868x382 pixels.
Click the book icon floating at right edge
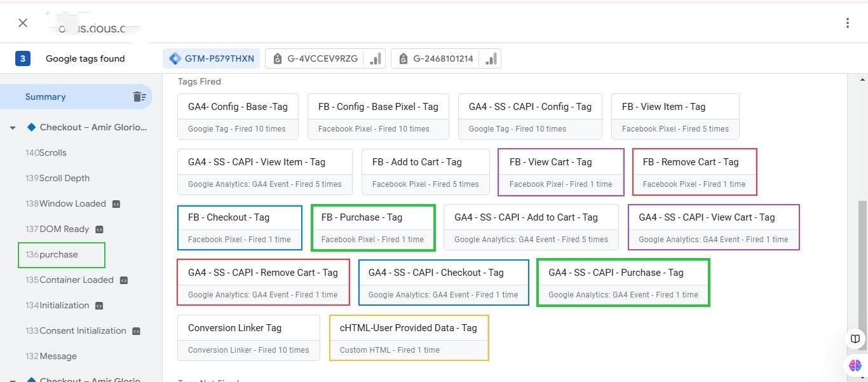click(856, 338)
